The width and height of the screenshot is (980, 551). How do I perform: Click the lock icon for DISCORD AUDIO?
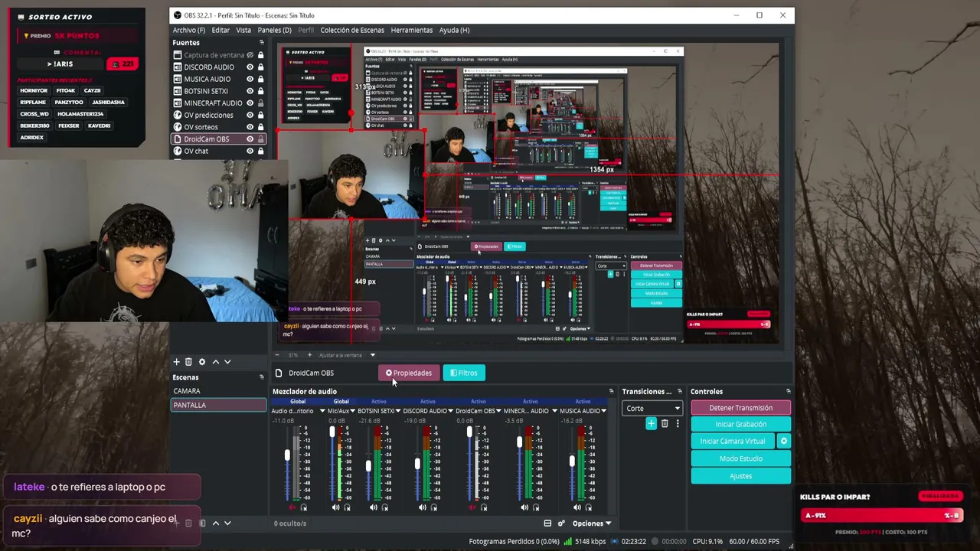[x=260, y=67]
